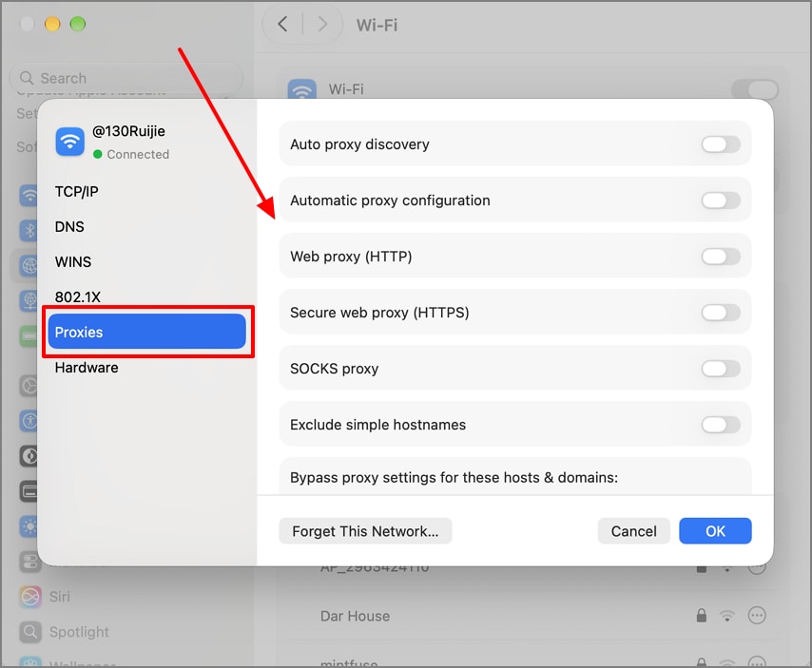
Task: Go back with the left chevron
Action: (282, 24)
